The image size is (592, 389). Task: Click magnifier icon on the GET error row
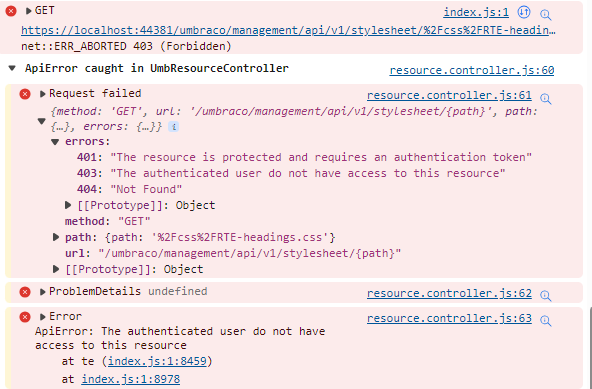[546, 15]
